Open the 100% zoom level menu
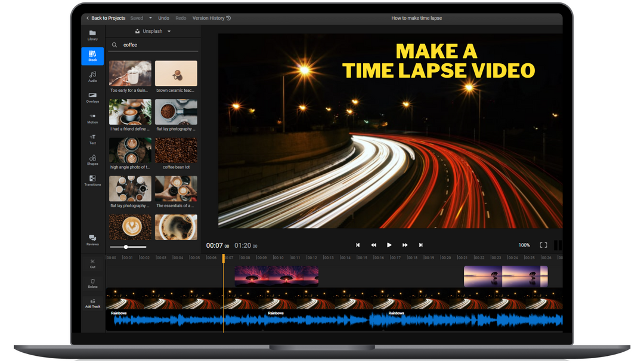Image resolution: width=644 pixels, height=363 pixels. 524,245
